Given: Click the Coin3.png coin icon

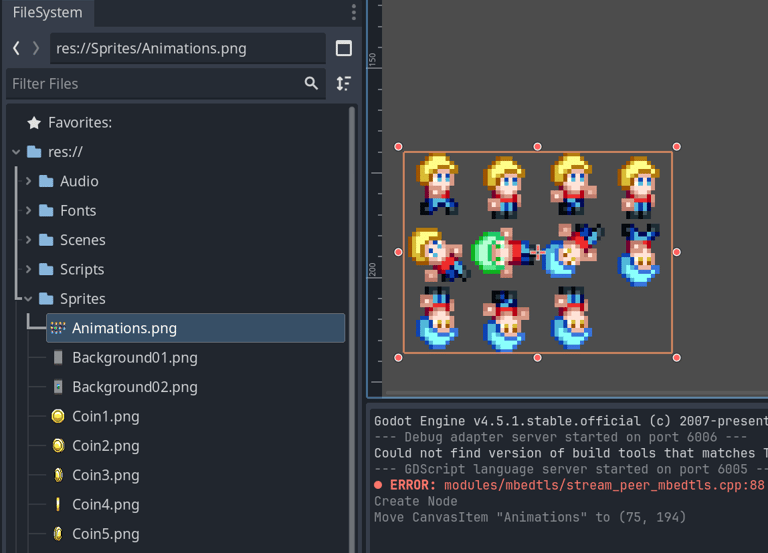Looking at the screenshot, I should 58,475.
